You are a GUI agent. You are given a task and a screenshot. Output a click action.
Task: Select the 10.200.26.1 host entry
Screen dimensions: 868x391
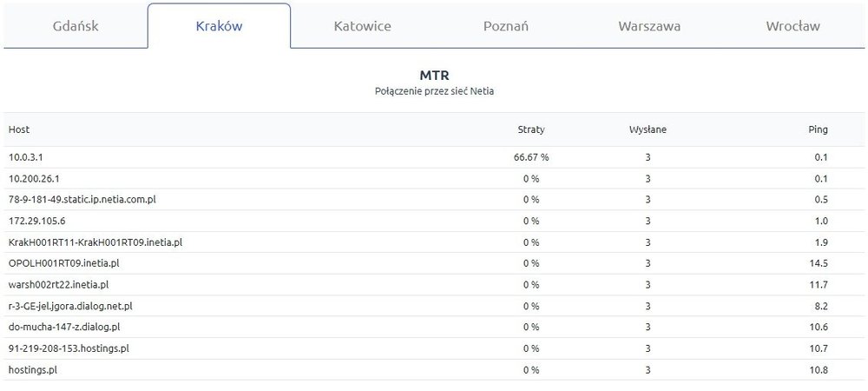pyautogui.click(x=34, y=178)
